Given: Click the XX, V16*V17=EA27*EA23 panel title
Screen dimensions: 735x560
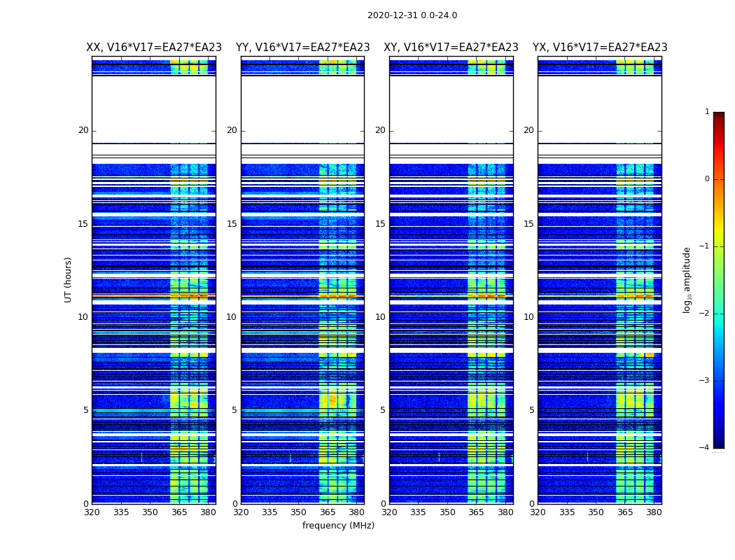Looking at the screenshot, I should point(154,48).
